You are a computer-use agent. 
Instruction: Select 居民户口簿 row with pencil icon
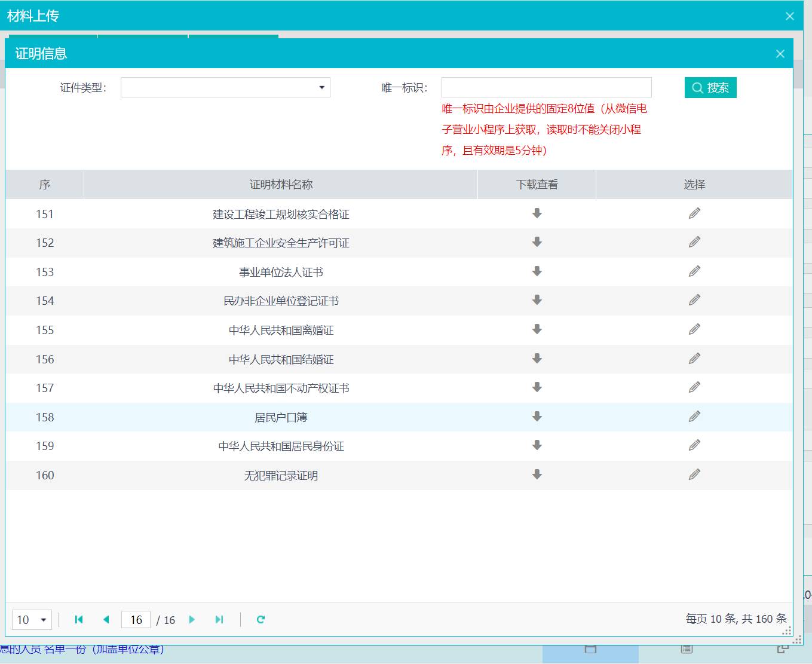[694, 417]
